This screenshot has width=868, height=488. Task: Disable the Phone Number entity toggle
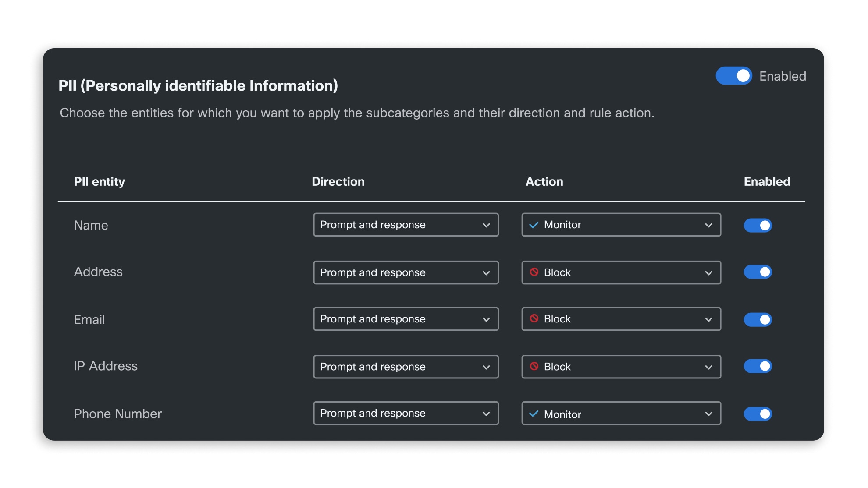click(x=758, y=413)
